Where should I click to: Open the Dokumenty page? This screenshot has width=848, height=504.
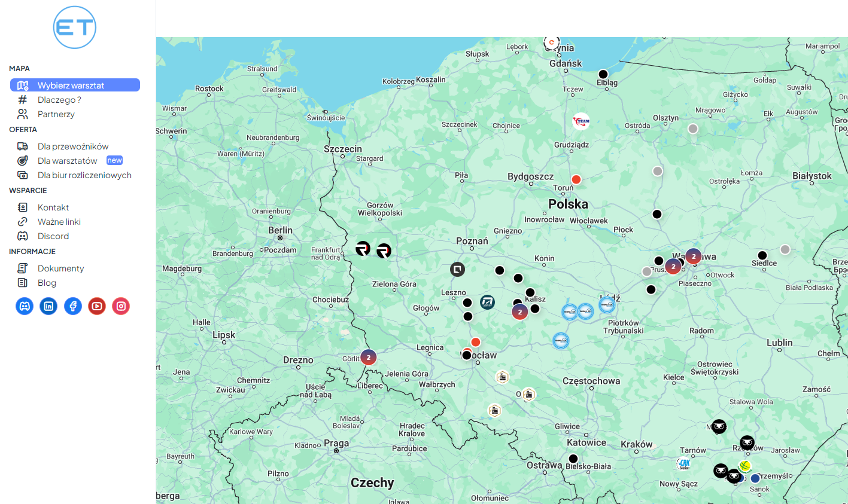tap(60, 268)
